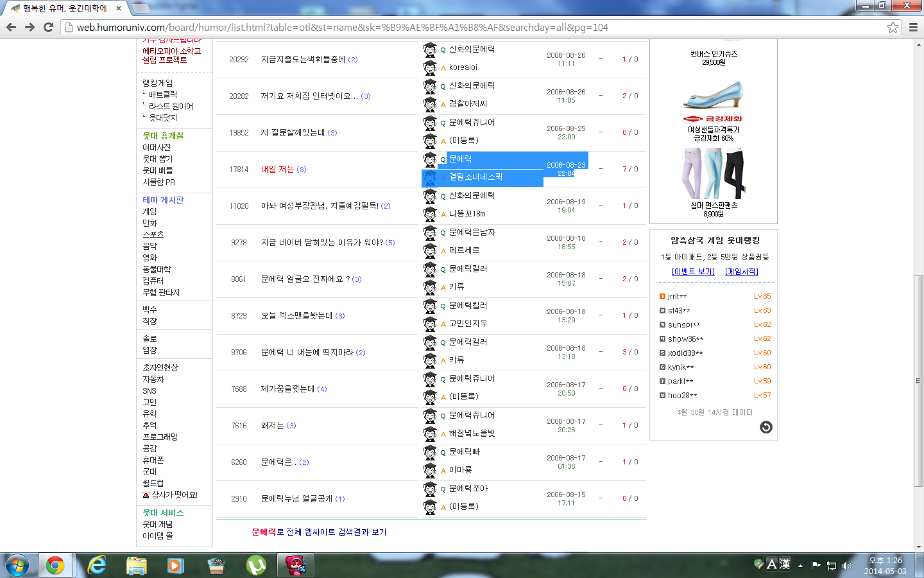Open the 프로그래밍 board in sidebar
The width and height of the screenshot is (924, 578).
pos(160,437)
